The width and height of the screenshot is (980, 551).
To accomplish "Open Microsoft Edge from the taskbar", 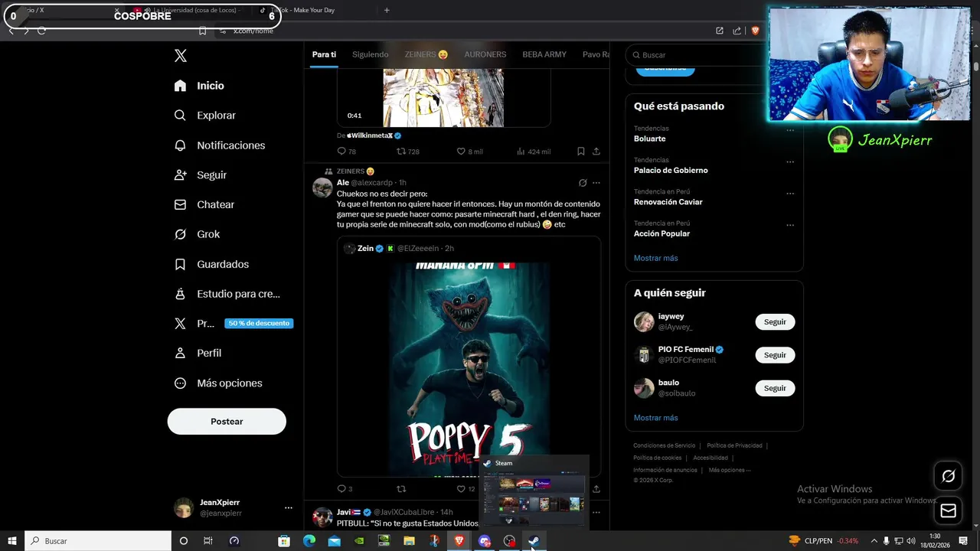I will tap(309, 541).
